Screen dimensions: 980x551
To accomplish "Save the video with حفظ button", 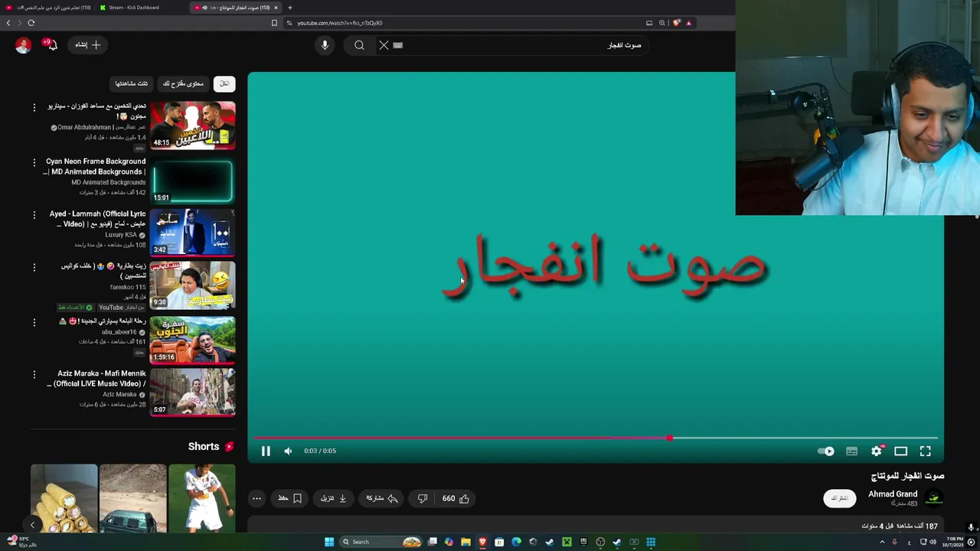I will (289, 498).
